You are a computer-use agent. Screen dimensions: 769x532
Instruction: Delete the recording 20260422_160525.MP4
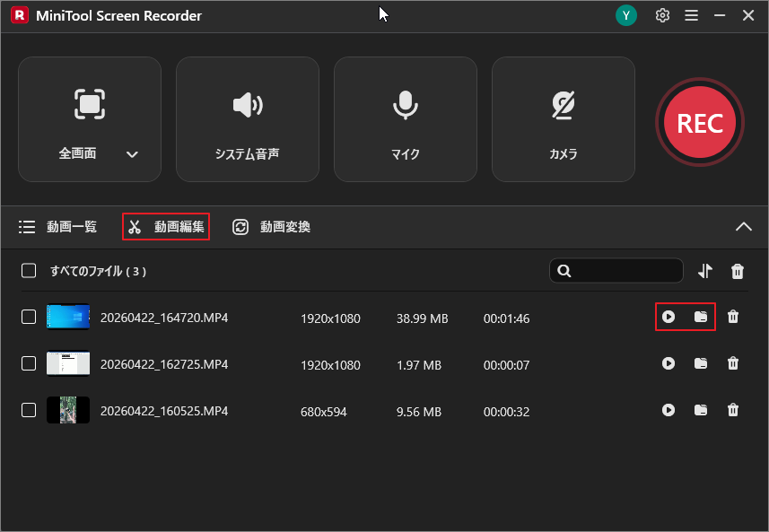tap(733, 410)
